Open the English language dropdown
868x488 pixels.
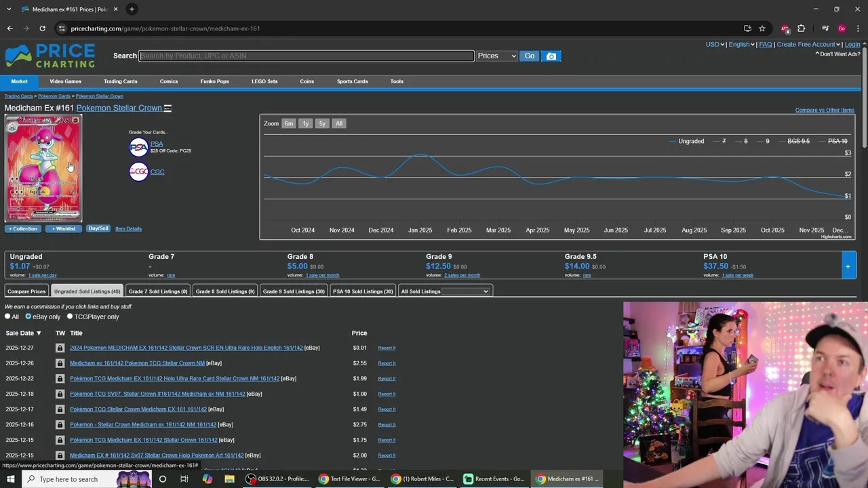(741, 44)
